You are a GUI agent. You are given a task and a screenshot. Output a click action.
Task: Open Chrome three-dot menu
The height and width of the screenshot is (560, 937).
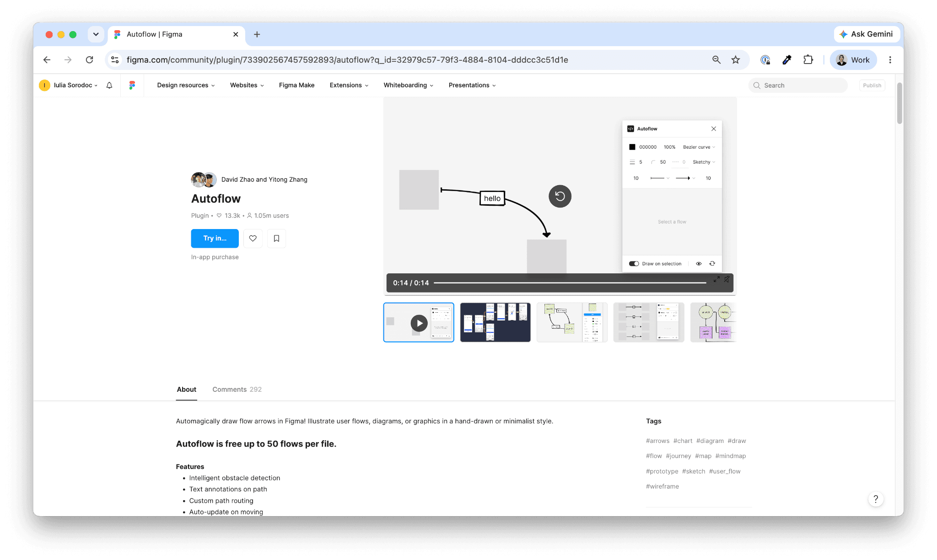(890, 60)
